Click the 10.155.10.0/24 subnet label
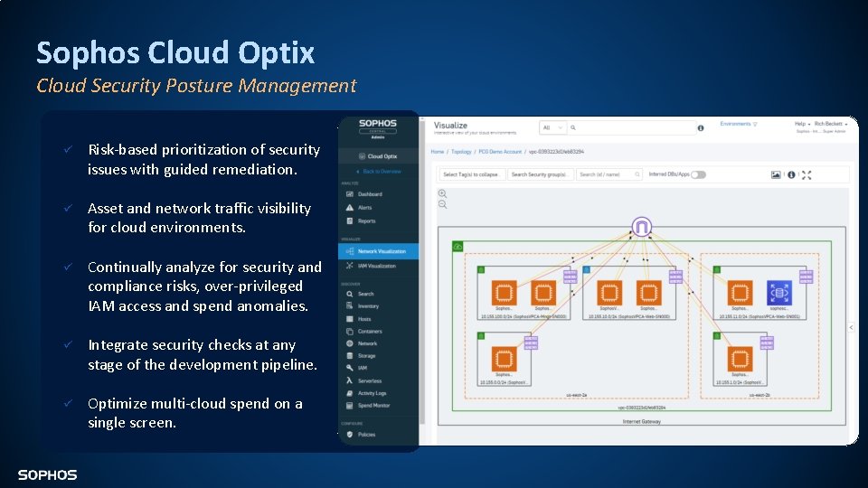Viewport: 868px width, 488px height. click(629, 316)
